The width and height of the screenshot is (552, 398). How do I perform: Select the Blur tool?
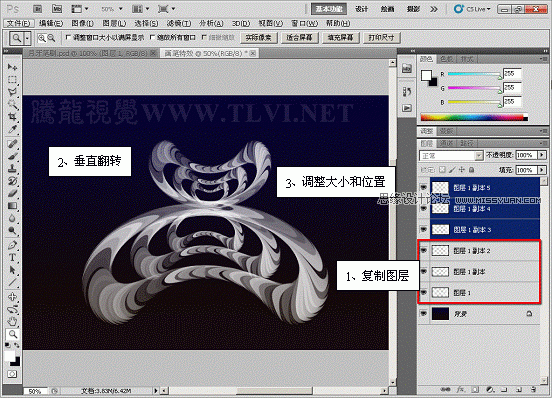(x=12, y=218)
